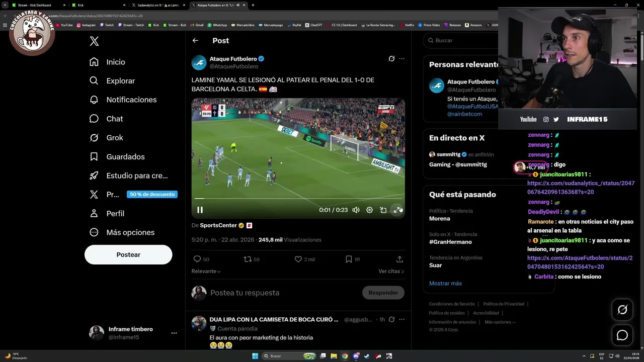The image size is (644, 362).
Task: Click the video picture-in-picture icon
Action: point(383,210)
